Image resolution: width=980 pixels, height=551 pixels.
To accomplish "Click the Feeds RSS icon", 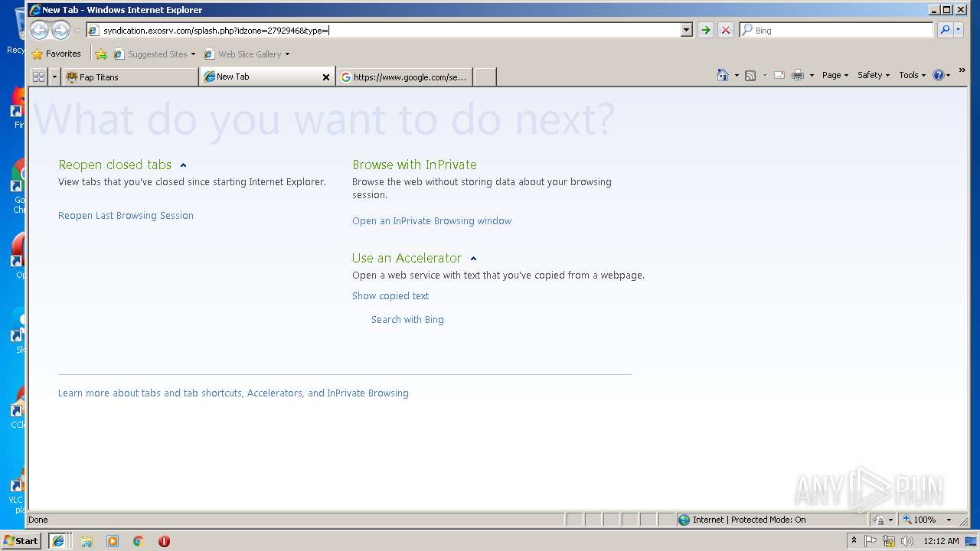I will [750, 75].
